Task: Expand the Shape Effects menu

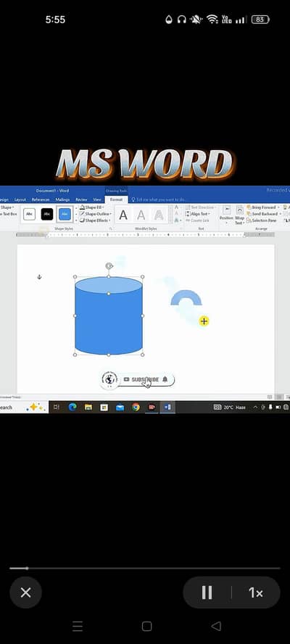Action: pos(95,220)
